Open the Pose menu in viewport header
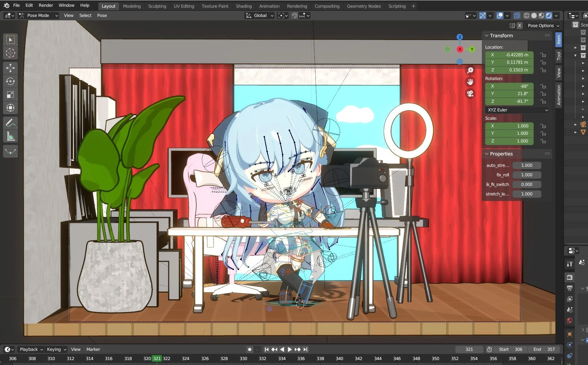The height and width of the screenshot is (365, 588). tap(102, 15)
